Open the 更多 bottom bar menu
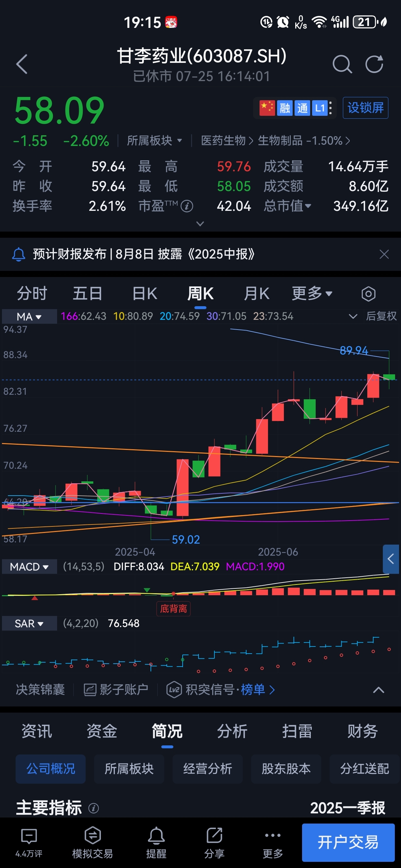The image size is (401, 868). coord(273,842)
